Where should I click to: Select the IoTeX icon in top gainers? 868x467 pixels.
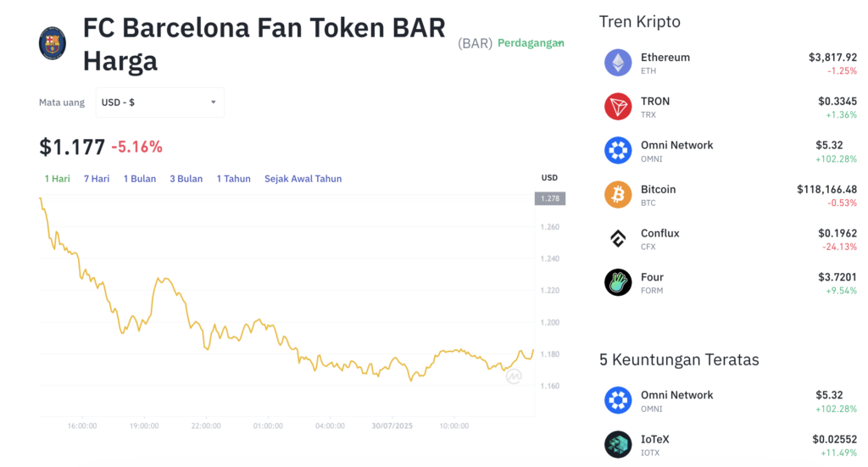618,444
